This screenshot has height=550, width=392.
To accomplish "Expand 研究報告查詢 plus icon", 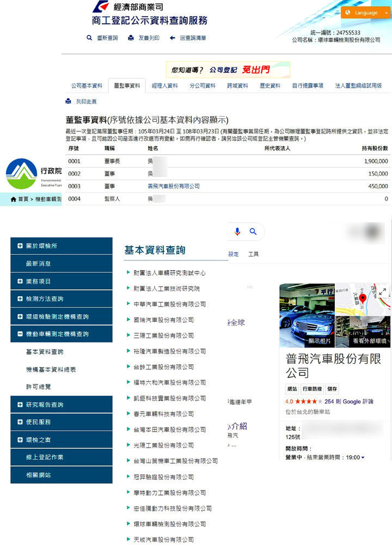I will (x=20, y=405).
